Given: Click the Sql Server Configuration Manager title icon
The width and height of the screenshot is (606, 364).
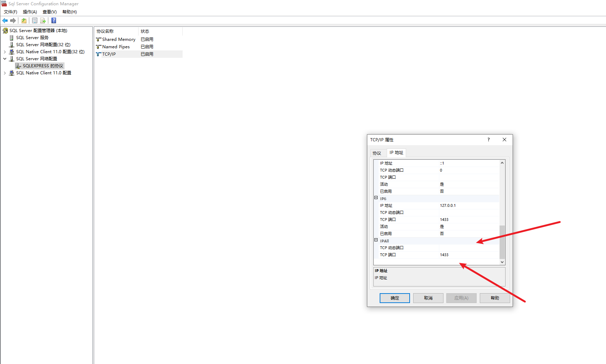Looking at the screenshot, I should point(4,4).
